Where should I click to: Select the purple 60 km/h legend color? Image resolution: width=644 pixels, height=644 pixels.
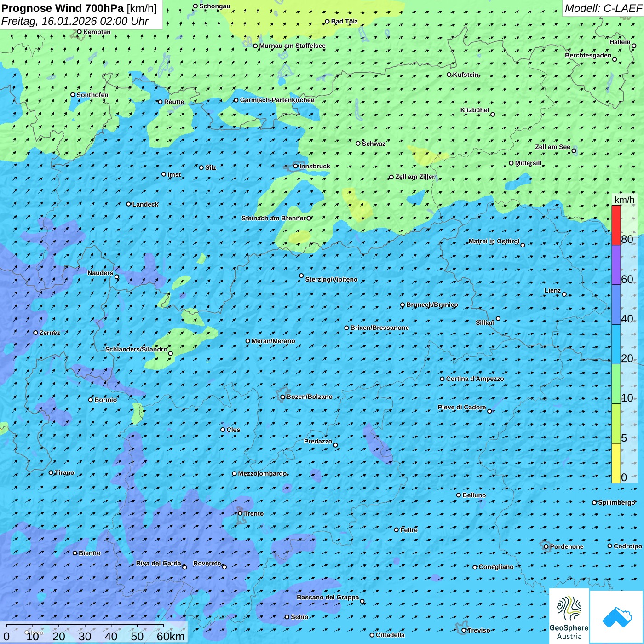(x=616, y=265)
